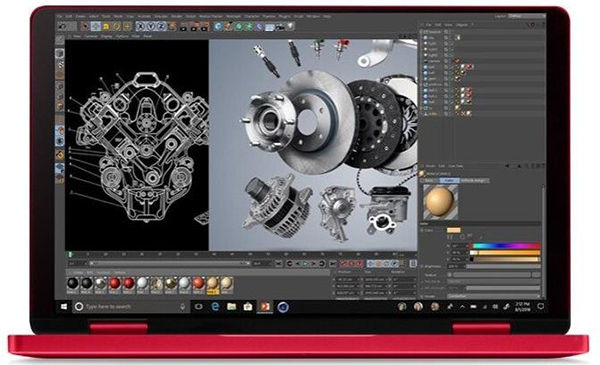Click the camera icon in the top toolbar
The image size is (600, 365).
click(280, 26)
